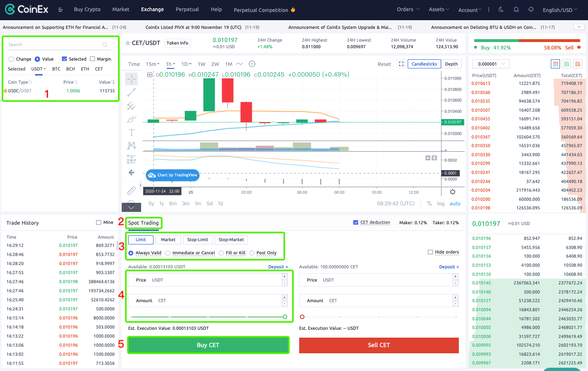Click the coin search input field

tap(54, 44)
